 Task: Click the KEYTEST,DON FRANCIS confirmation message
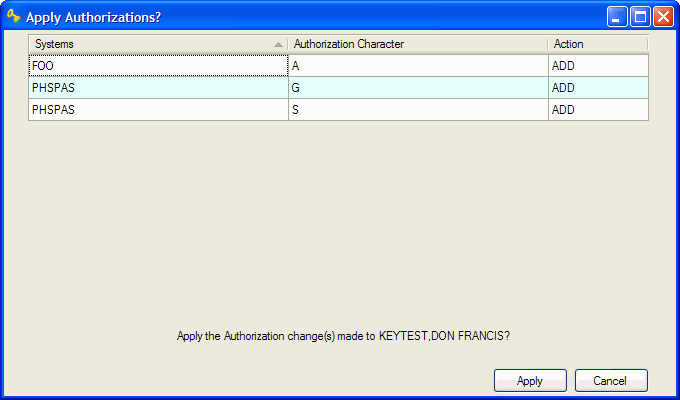point(343,336)
